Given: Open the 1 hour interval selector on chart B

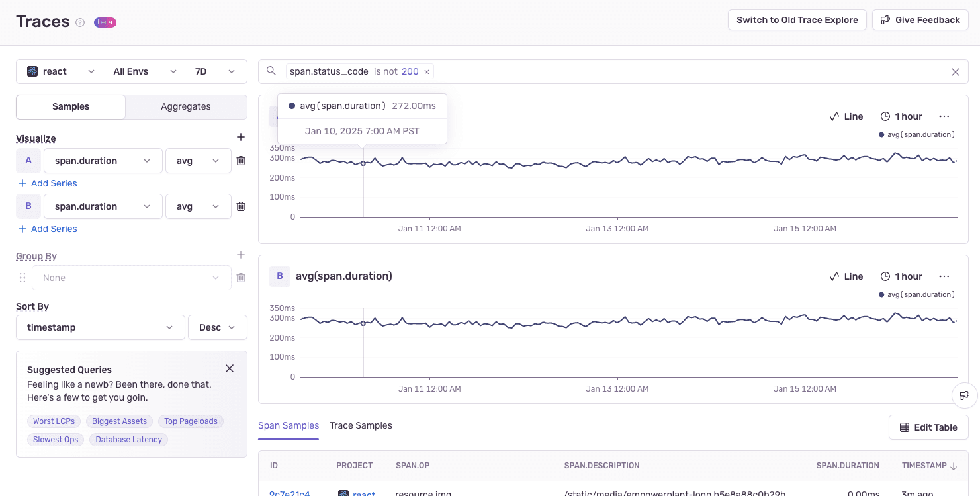Looking at the screenshot, I should (x=901, y=276).
